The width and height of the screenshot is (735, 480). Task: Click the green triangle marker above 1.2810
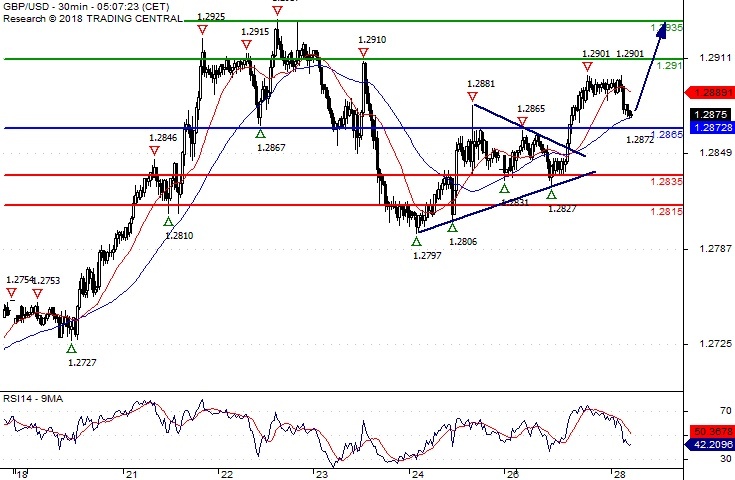click(x=168, y=221)
